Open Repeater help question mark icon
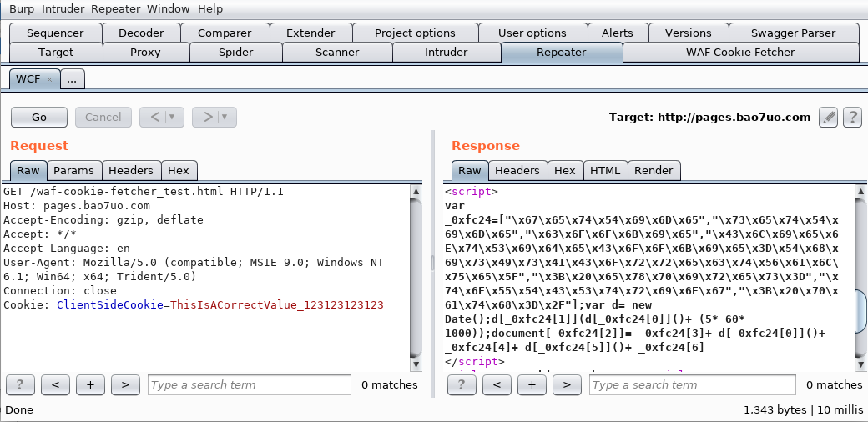Viewport: 868px width, 422px height. (852, 118)
